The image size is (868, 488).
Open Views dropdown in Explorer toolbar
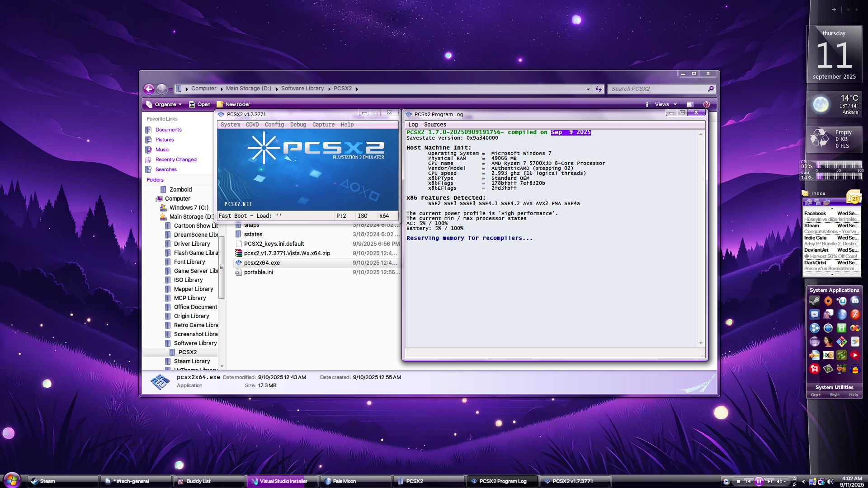[661, 104]
